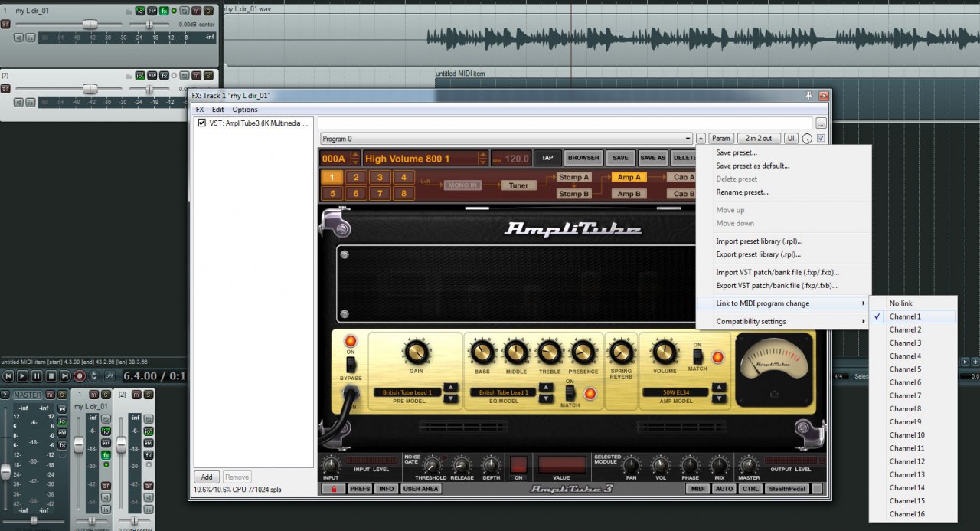Open FX chain on mixer strip 1
This screenshot has height=531, width=980.
[x=106, y=455]
